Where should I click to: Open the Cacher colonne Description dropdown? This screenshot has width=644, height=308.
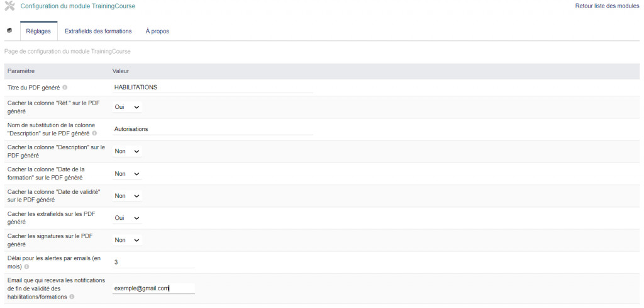128,151
